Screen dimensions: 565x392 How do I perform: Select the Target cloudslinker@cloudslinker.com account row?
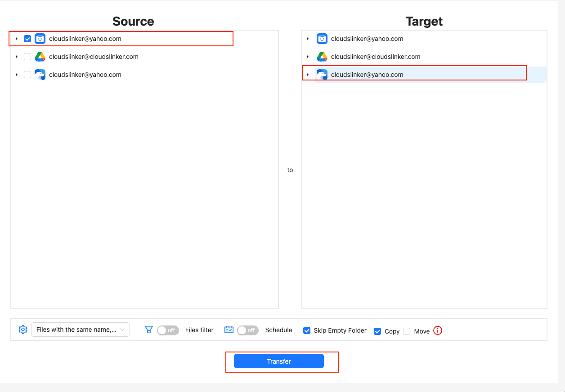(x=376, y=57)
